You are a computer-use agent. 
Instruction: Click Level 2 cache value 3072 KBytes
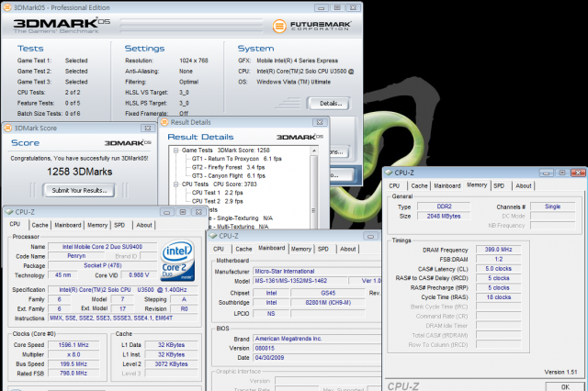point(172,364)
